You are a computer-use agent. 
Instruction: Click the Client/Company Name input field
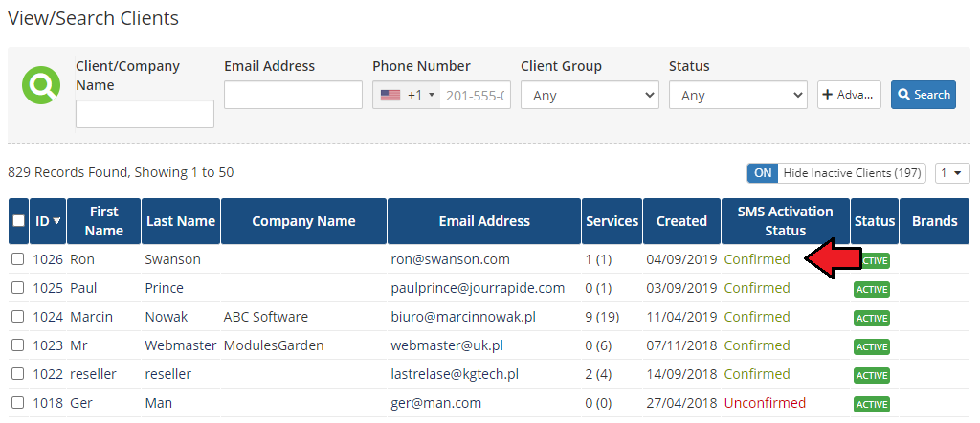[x=145, y=114]
